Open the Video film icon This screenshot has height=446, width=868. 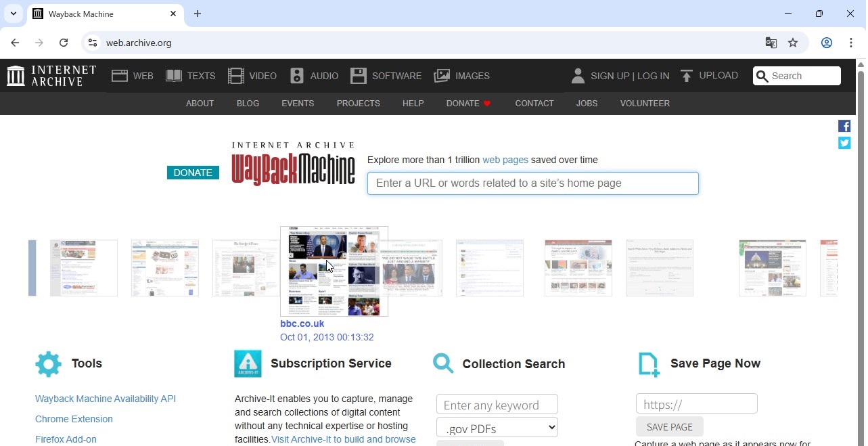[235, 76]
